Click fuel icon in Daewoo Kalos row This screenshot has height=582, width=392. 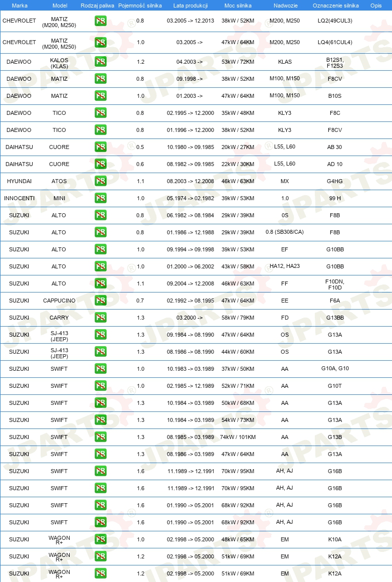click(100, 62)
